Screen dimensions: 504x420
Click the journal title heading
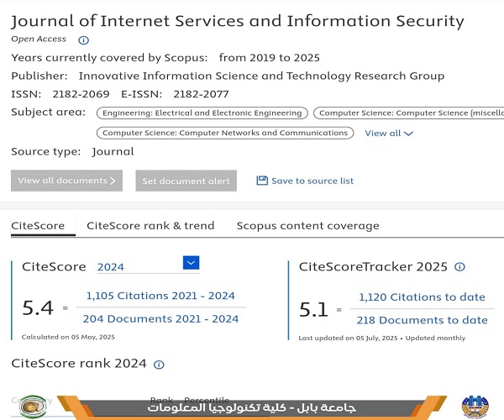[238, 21]
